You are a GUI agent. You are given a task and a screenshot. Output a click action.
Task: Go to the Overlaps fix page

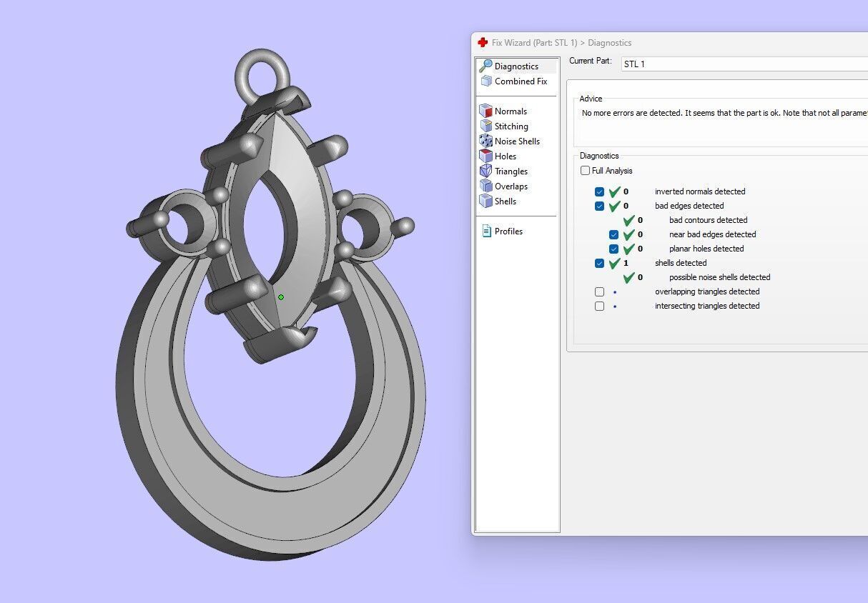tap(511, 186)
